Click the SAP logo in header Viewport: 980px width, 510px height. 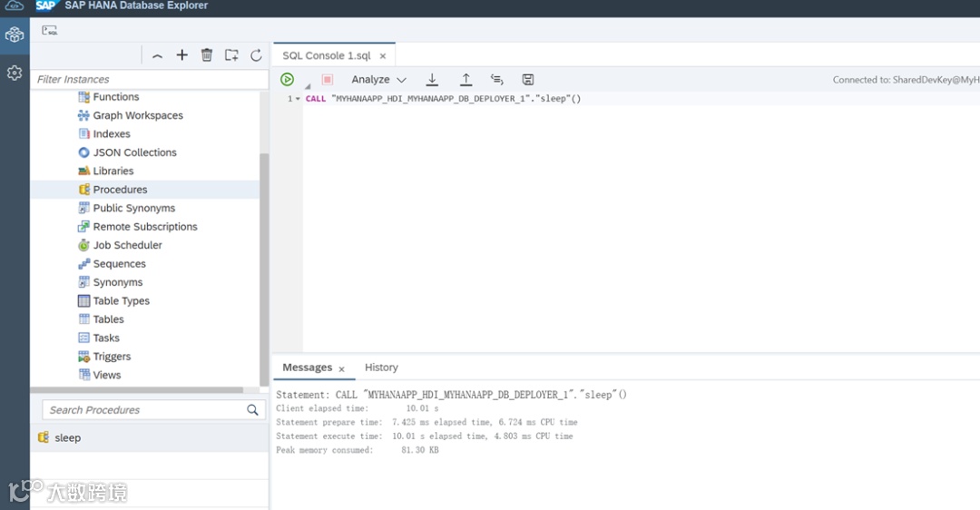click(45, 5)
